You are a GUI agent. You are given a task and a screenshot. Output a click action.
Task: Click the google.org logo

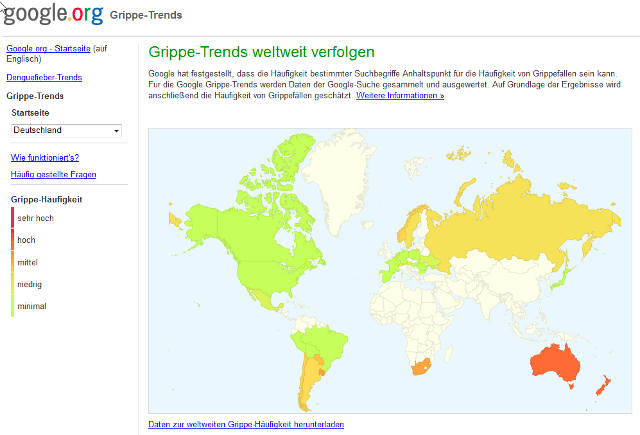[53, 13]
